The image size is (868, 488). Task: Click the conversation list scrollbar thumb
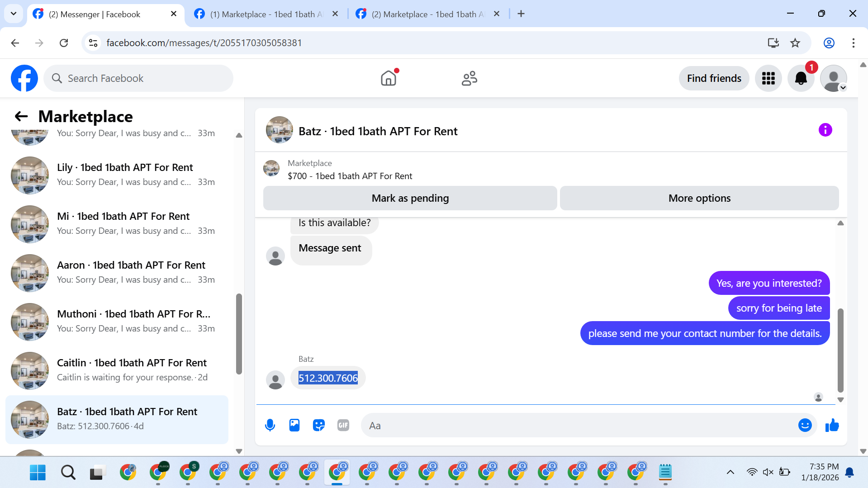click(x=239, y=334)
